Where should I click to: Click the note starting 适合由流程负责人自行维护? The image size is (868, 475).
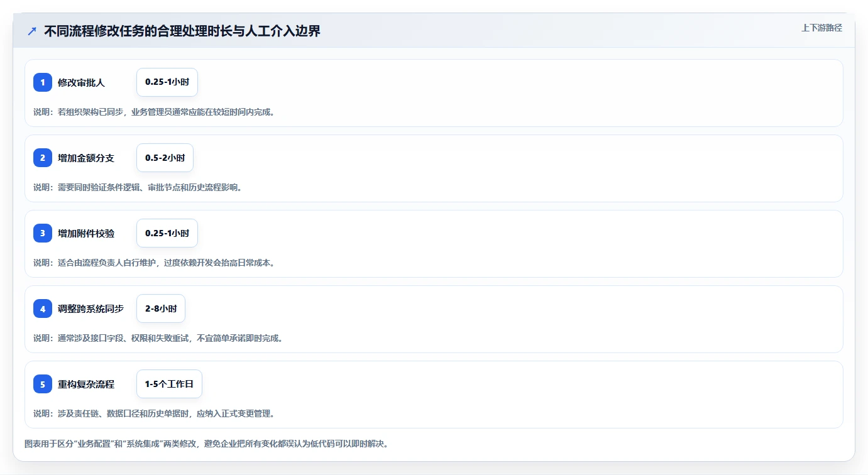[x=154, y=263]
